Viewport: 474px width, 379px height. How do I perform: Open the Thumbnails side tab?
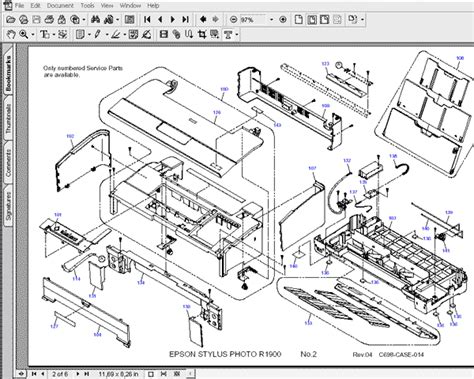[x=8, y=119]
